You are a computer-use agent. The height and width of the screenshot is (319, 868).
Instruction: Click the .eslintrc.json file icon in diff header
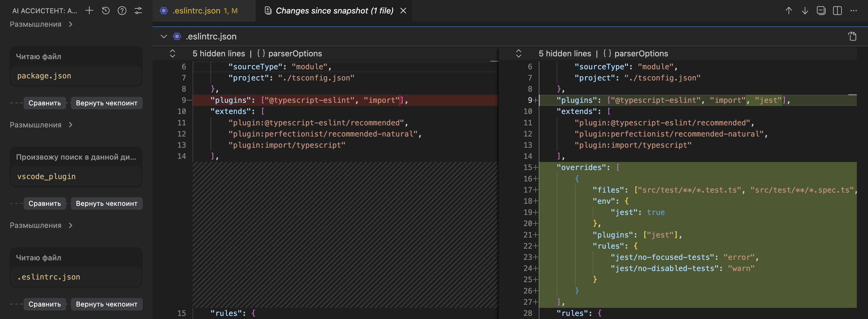pyautogui.click(x=177, y=36)
